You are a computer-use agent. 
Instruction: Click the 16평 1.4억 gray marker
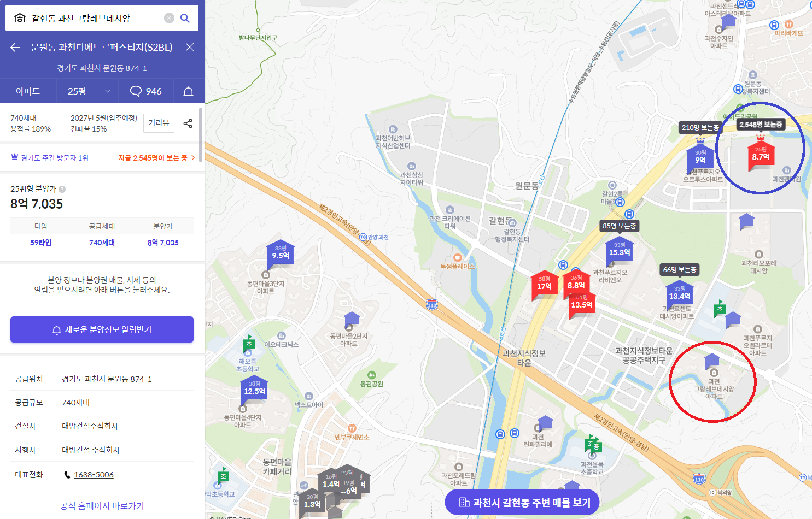tap(331, 481)
